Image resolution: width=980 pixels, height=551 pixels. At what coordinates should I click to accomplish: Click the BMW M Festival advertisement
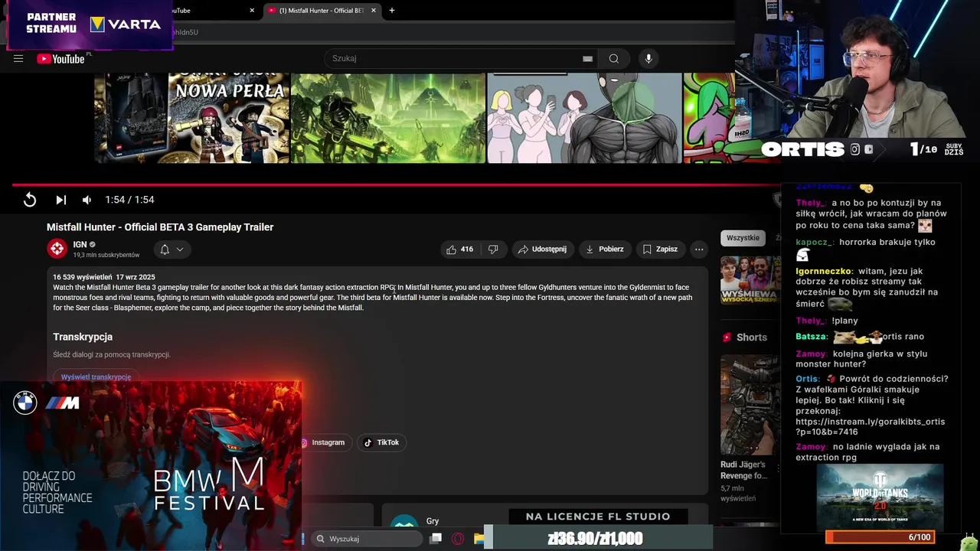click(151, 466)
